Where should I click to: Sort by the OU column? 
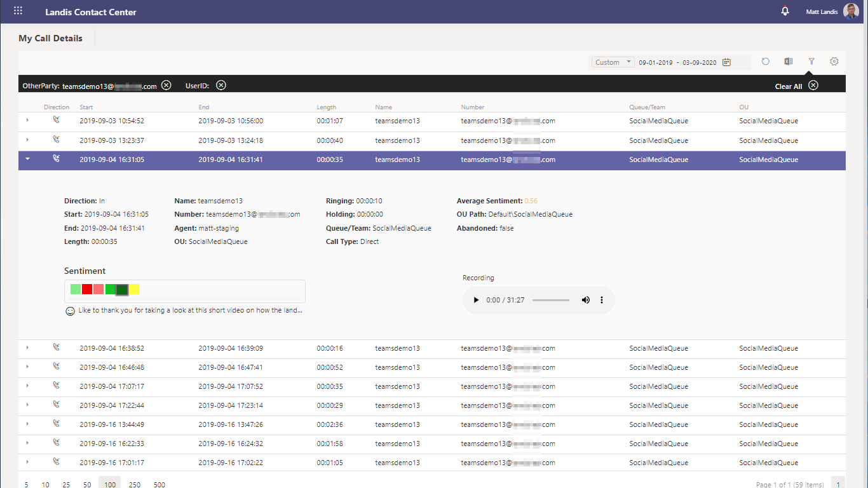click(x=744, y=107)
